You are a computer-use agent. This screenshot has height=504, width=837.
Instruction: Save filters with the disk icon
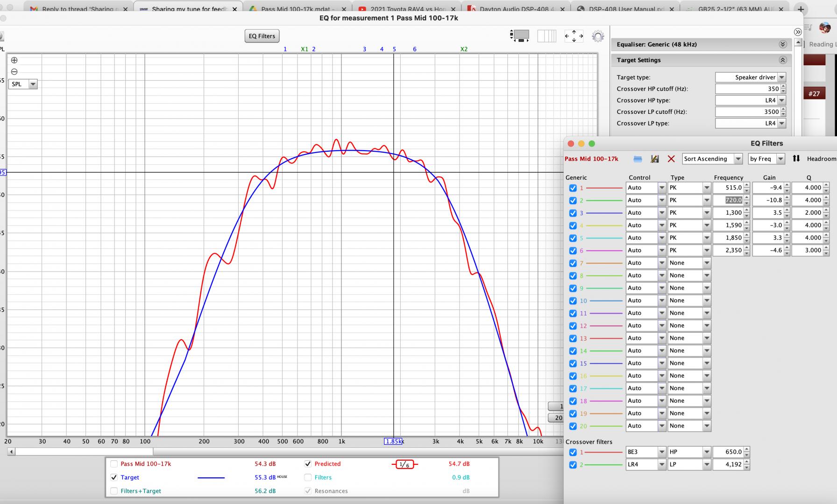(655, 159)
